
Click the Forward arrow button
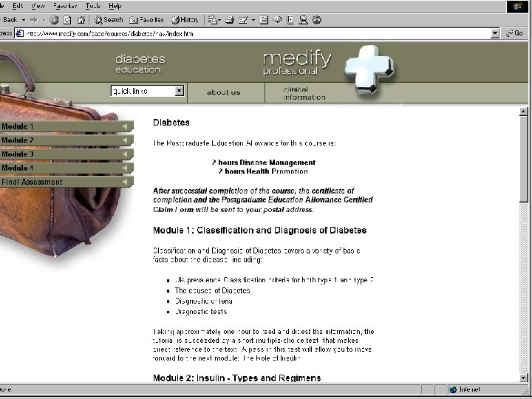point(33,20)
